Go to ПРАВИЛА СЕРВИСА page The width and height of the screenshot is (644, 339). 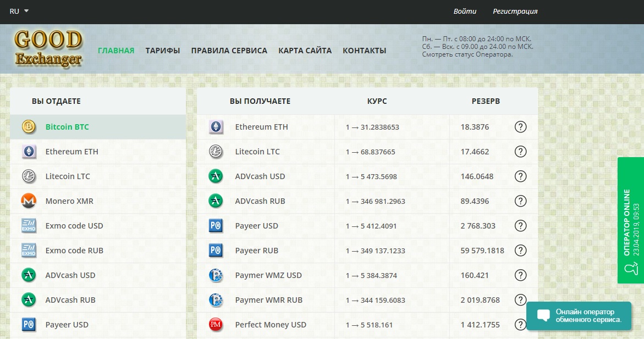click(229, 51)
